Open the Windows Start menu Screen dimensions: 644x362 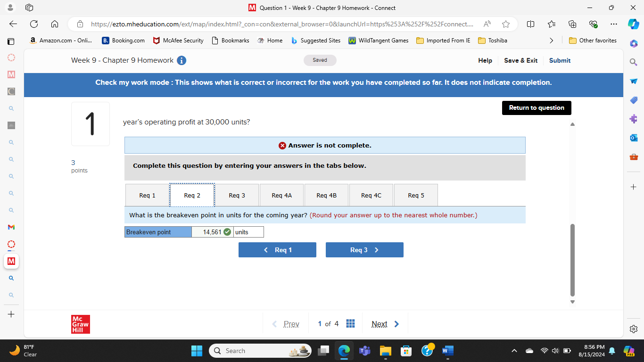tap(197, 351)
